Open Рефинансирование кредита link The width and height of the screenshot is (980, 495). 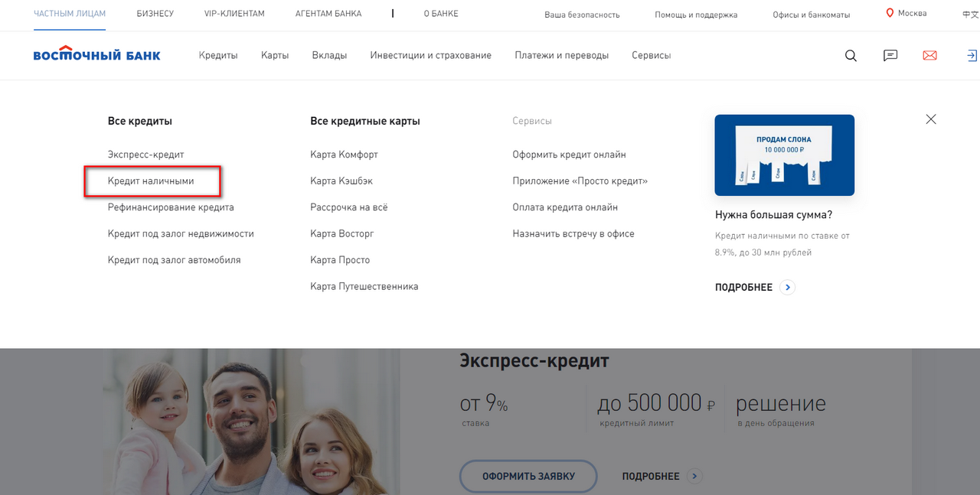click(x=171, y=207)
